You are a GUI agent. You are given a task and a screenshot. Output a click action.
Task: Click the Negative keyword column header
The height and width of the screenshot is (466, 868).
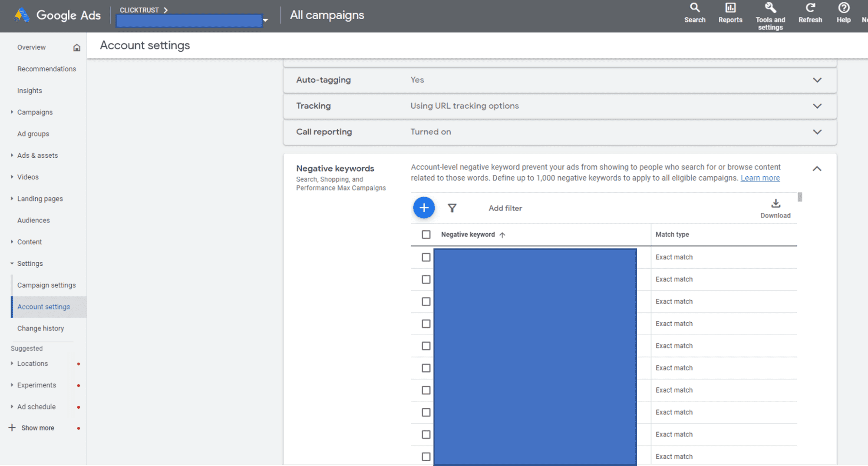pos(468,235)
